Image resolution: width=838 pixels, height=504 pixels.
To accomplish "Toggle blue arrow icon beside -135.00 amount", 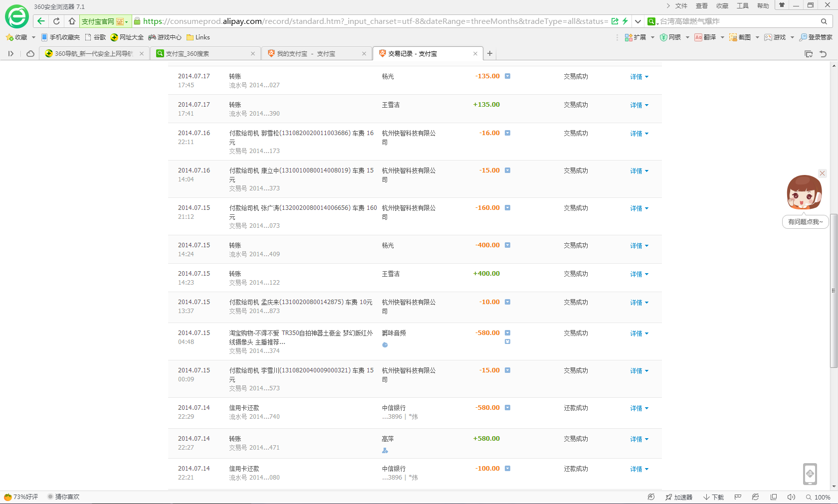I will pyautogui.click(x=507, y=76).
